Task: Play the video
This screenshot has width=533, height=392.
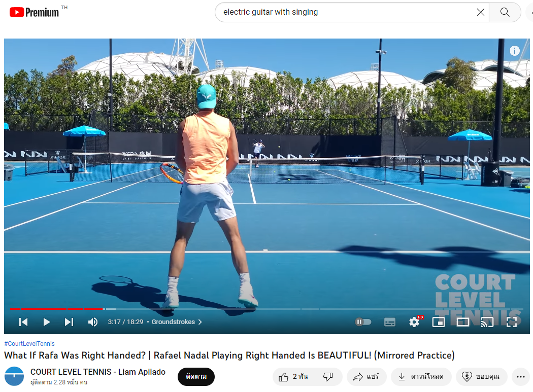Action: 47,322
